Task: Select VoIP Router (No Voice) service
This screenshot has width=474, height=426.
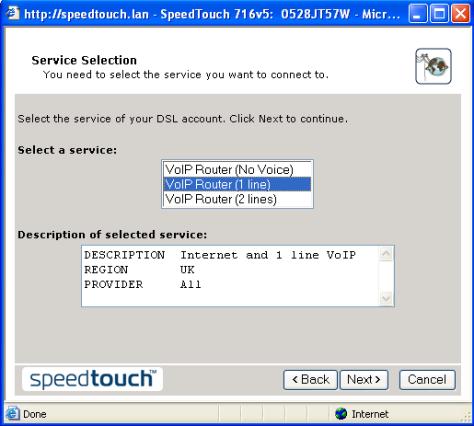Action: point(237,170)
